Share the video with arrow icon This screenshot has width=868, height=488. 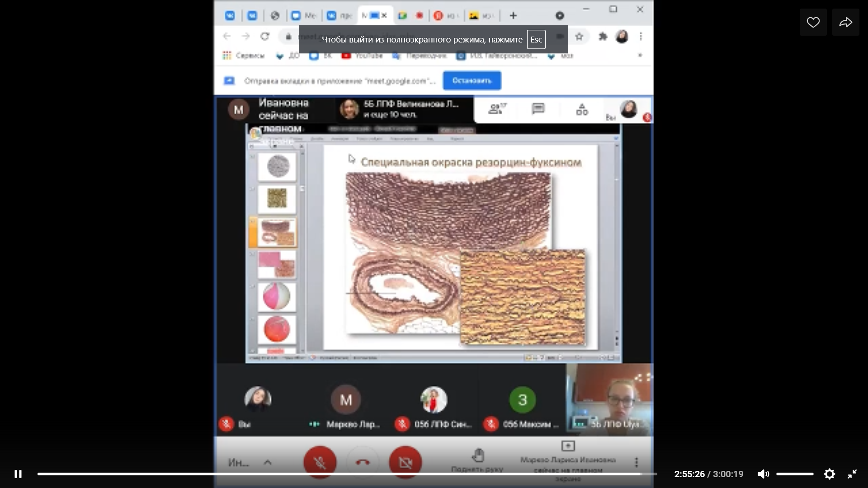(845, 22)
